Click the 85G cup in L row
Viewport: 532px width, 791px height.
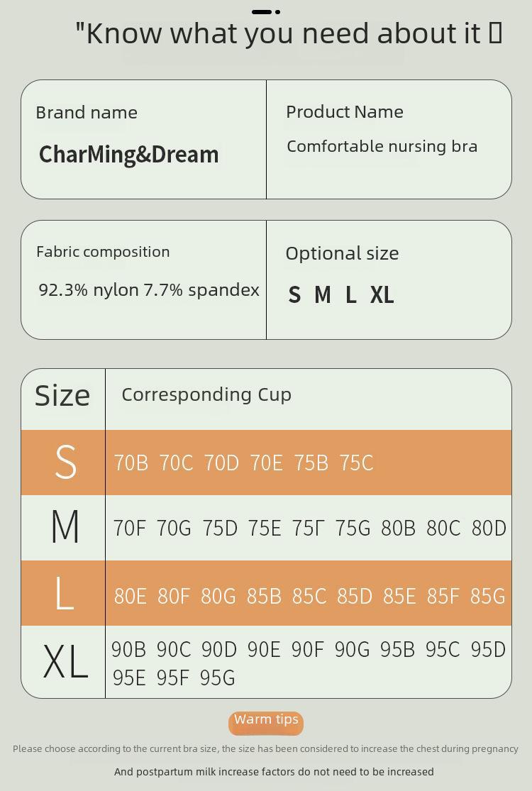[487, 597]
